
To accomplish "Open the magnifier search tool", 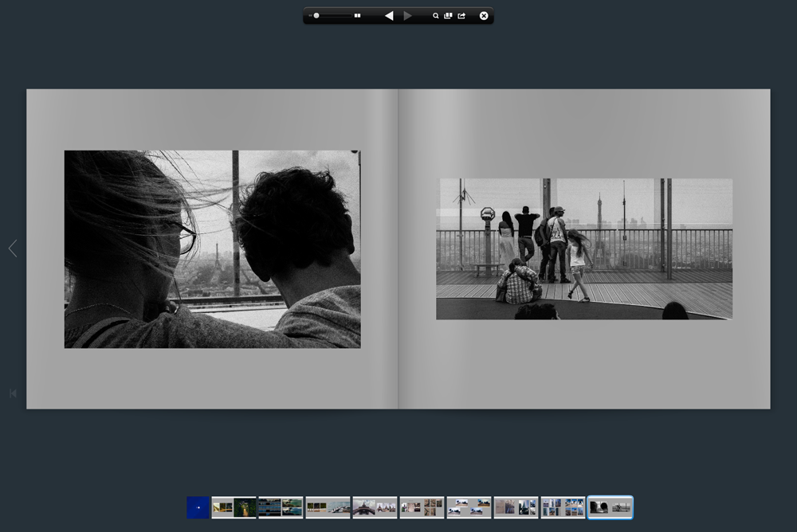I will [x=436, y=16].
